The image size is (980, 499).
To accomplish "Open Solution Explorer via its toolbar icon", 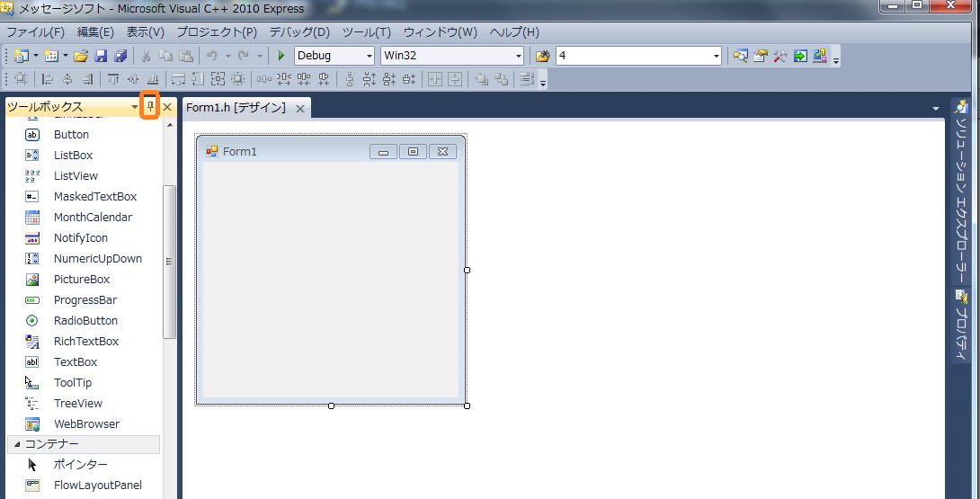I will point(741,56).
